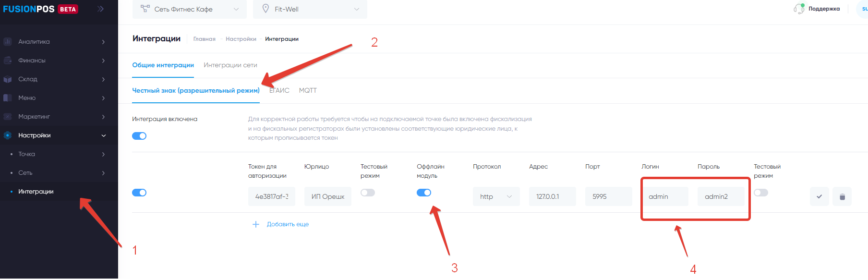Click the Склад box icon

coord(7,79)
